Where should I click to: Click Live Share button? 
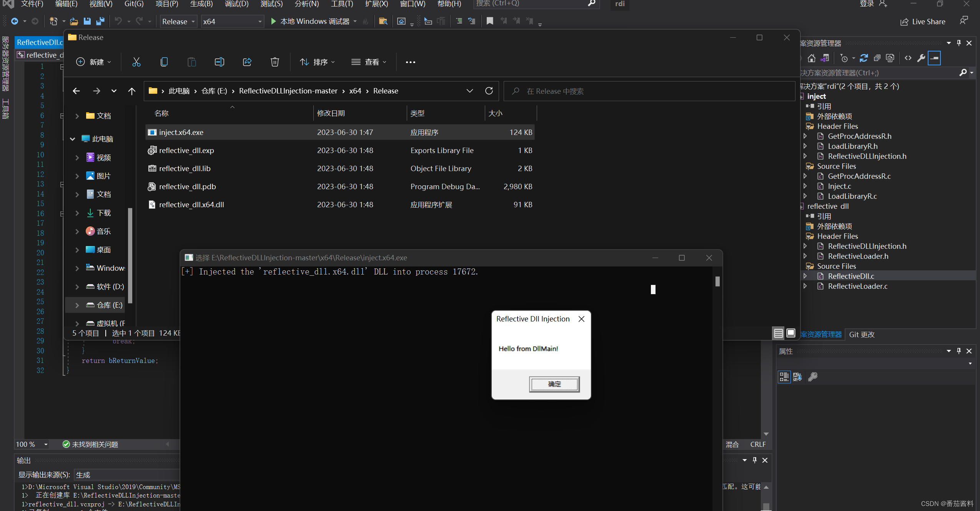[923, 22]
